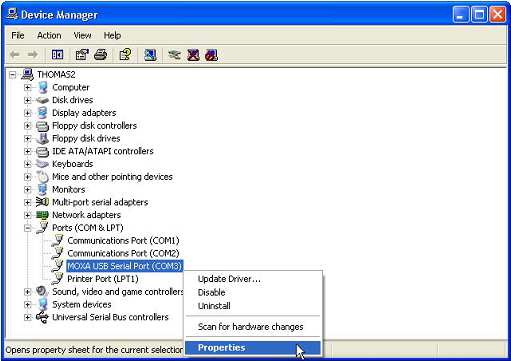
Task: Click the Mice and other pointing devices icon
Action: (x=42, y=177)
